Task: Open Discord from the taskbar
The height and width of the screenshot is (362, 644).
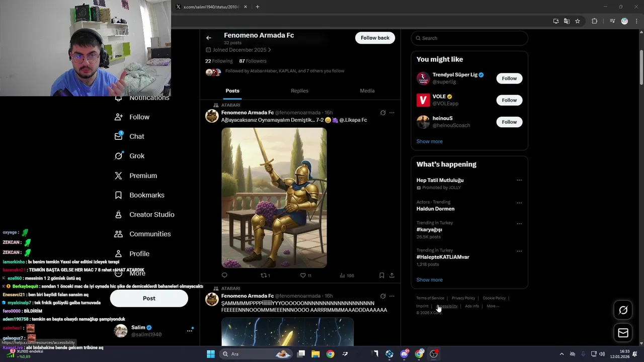Action: coord(404,354)
